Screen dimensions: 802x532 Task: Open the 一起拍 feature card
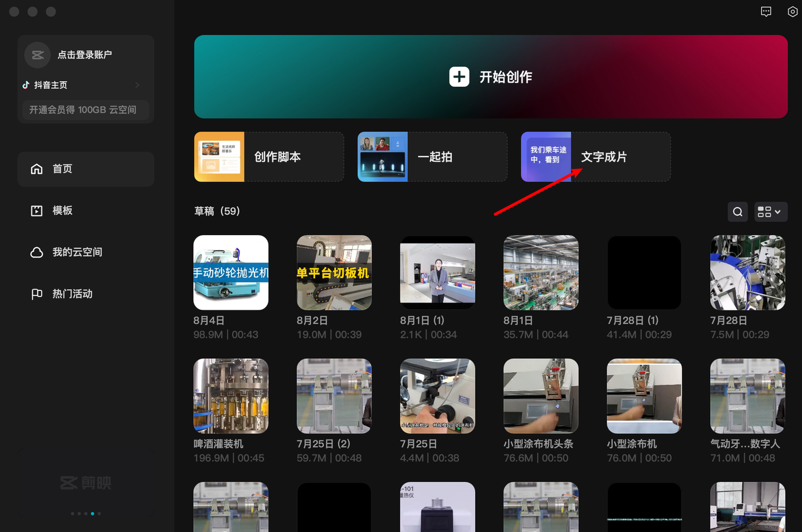(432, 157)
